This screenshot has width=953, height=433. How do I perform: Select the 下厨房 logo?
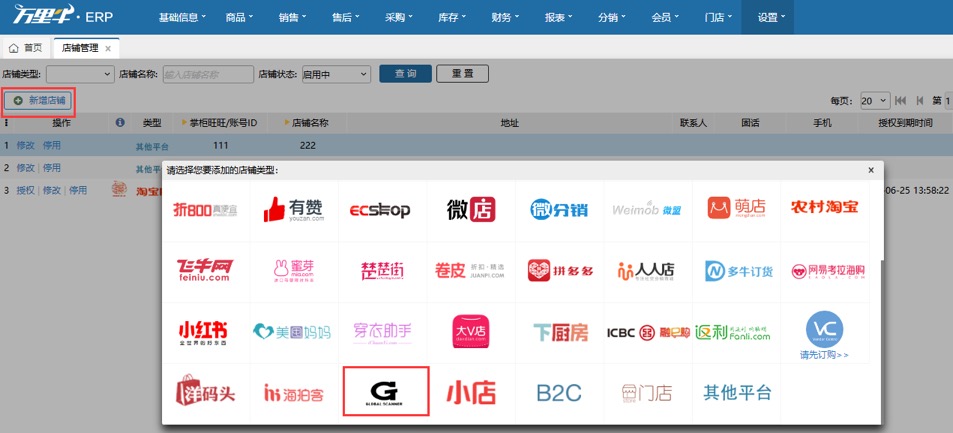(x=560, y=332)
